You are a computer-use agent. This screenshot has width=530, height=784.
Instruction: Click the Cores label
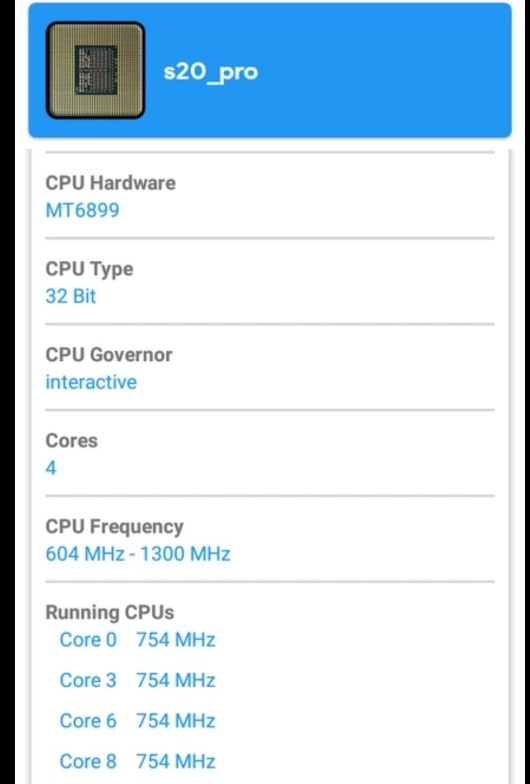[72, 441]
